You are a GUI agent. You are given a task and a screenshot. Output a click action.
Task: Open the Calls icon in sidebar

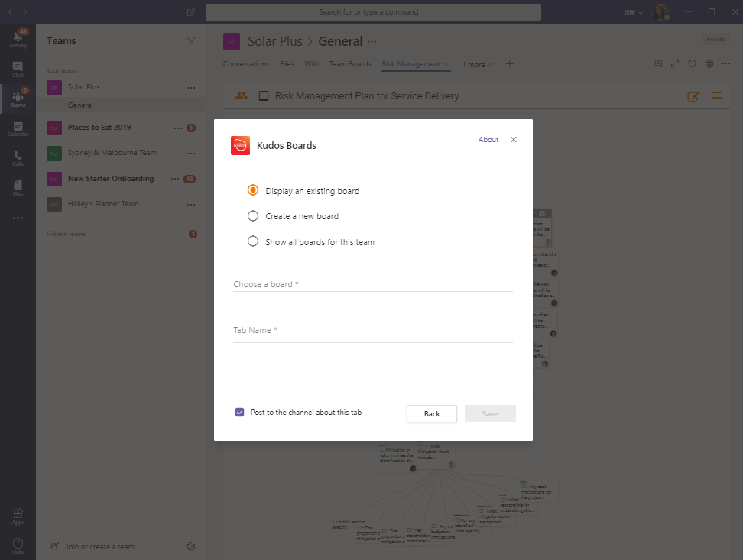18,158
